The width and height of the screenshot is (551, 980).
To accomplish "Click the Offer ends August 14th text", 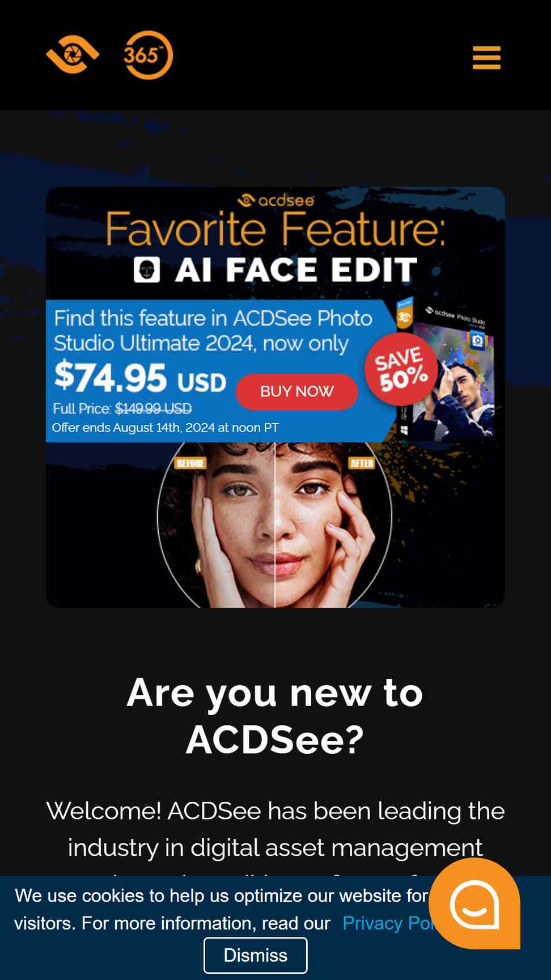I will click(x=166, y=428).
